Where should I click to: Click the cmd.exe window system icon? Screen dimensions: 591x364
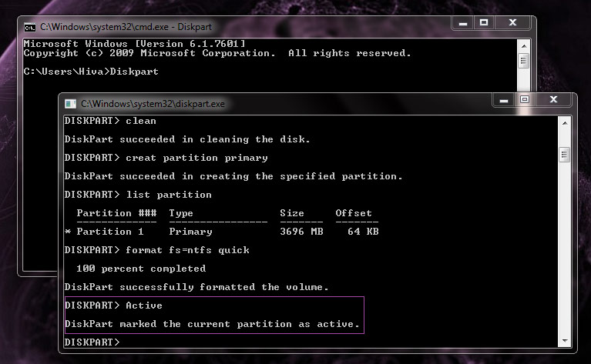pos(30,26)
